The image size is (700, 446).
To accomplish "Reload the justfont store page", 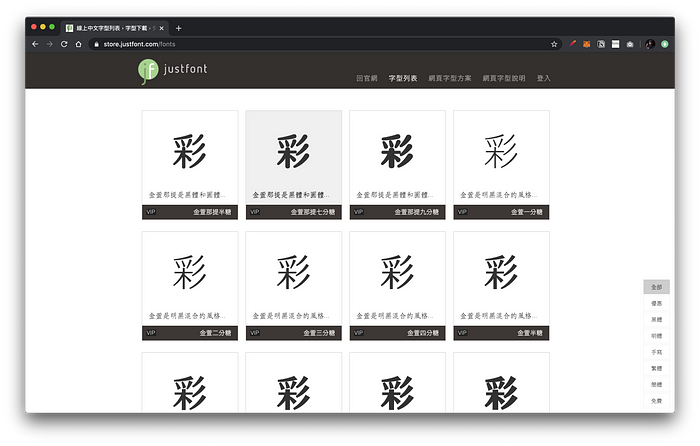I will (64, 44).
